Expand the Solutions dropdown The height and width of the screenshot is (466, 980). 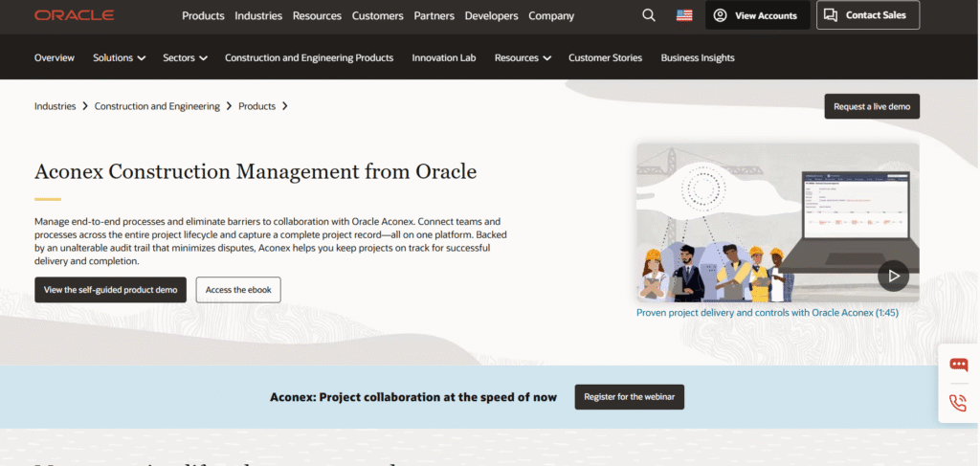[x=119, y=57]
